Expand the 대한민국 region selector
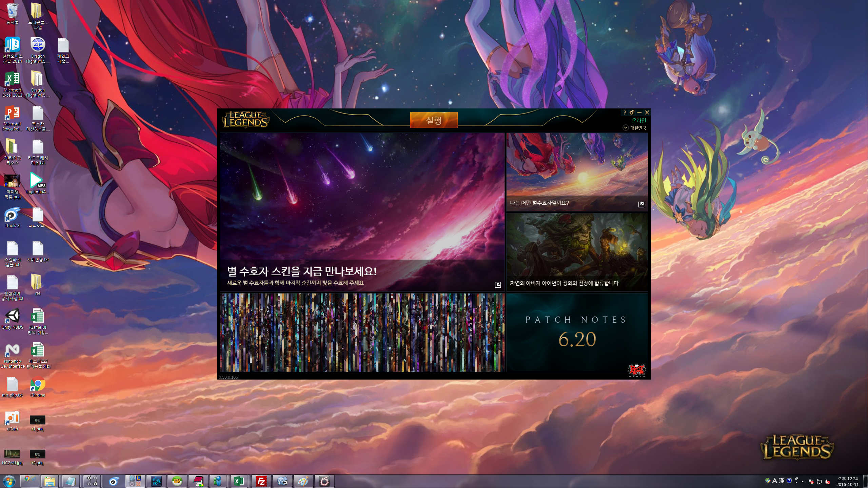868x488 pixels. (x=626, y=128)
